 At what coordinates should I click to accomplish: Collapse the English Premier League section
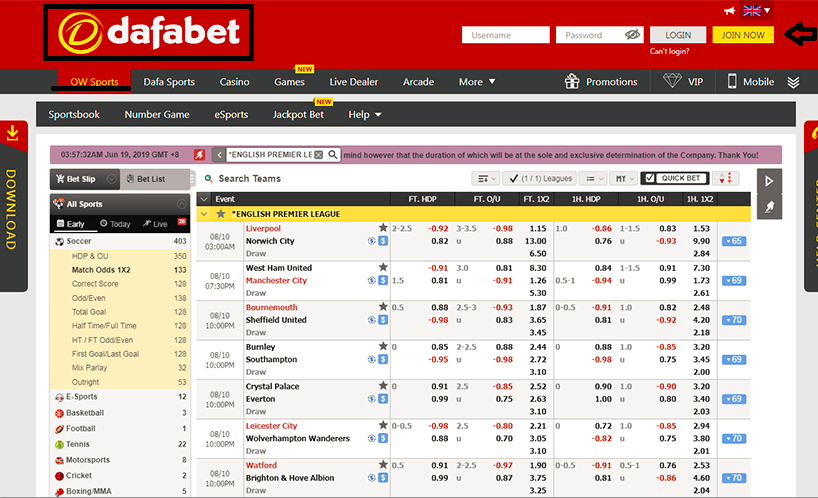[x=204, y=214]
